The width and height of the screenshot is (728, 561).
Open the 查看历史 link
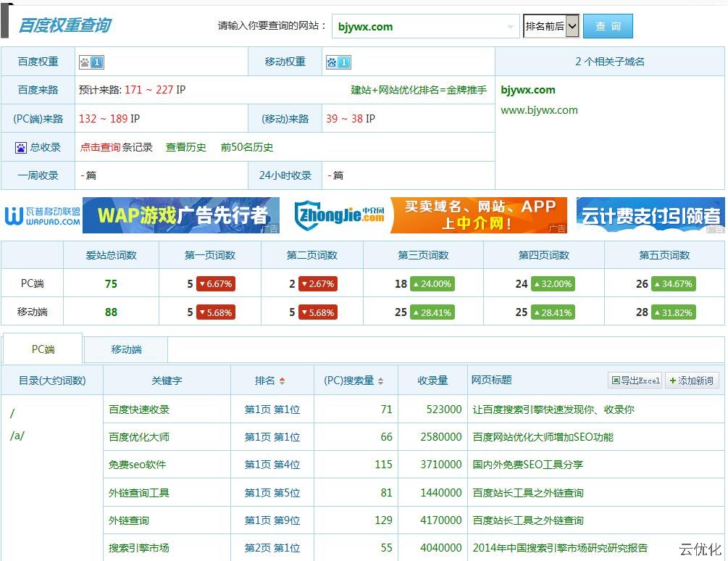click(x=185, y=147)
